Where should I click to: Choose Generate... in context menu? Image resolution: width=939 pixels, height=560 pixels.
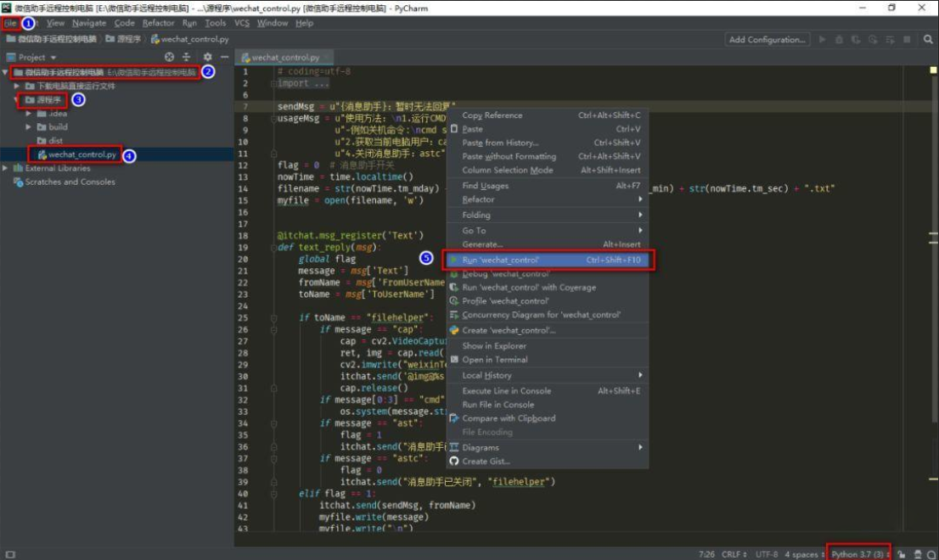[548, 244]
